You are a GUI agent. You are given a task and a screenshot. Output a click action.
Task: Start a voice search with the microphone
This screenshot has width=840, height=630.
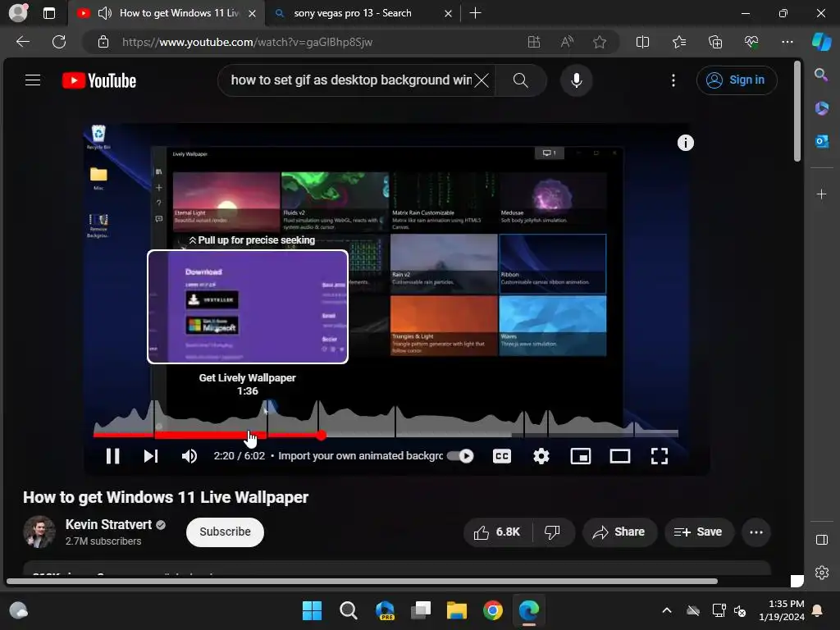(x=577, y=80)
